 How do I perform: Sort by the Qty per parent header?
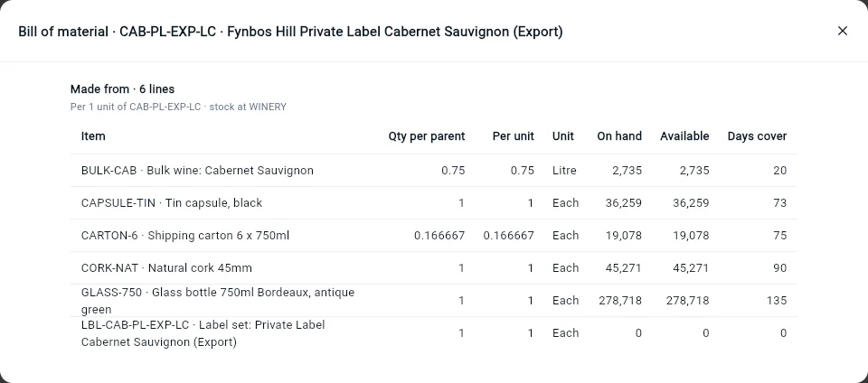[426, 136]
